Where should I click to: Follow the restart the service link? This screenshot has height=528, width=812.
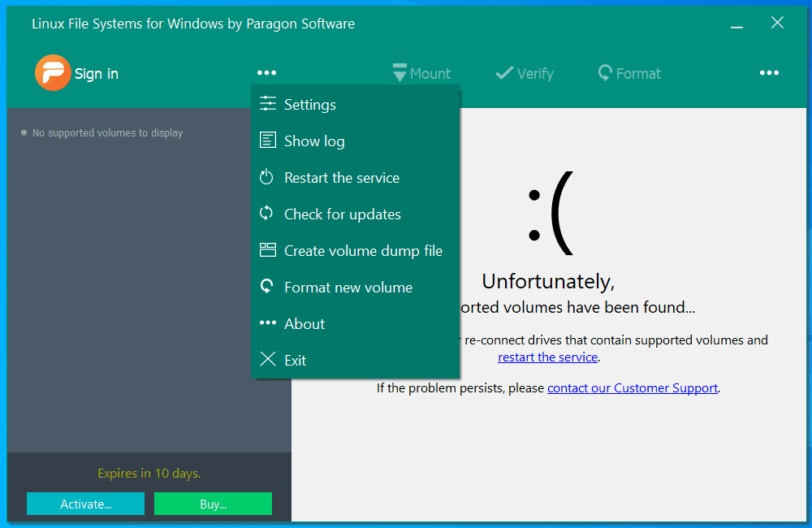[x=547, y=357]
